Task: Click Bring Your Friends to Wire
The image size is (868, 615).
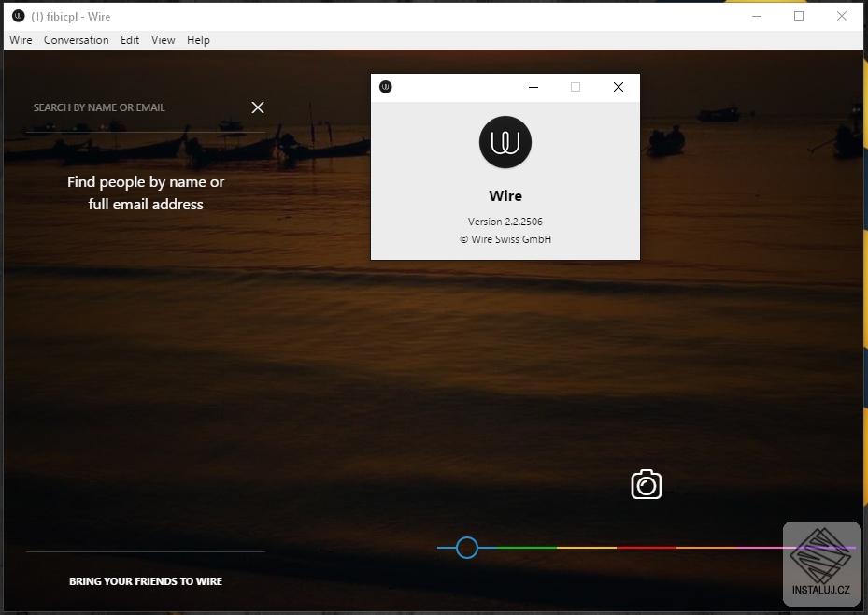Action: tap(146, 581)
